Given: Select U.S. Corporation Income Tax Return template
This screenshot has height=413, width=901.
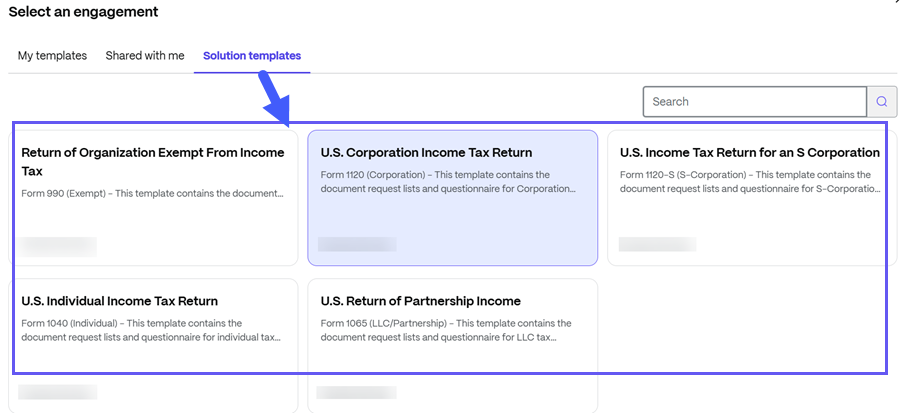Looking at the screenshot, I should pos(453,198).
